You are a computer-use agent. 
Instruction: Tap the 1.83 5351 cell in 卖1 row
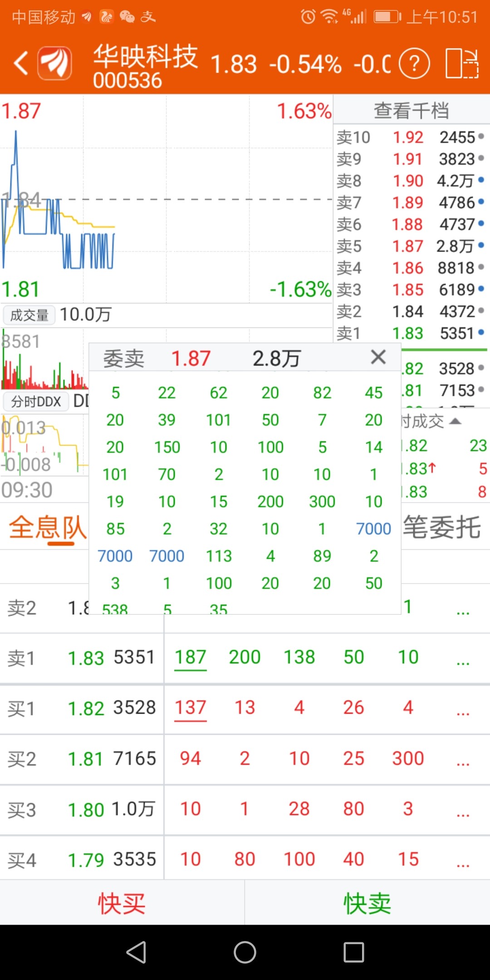111,658
